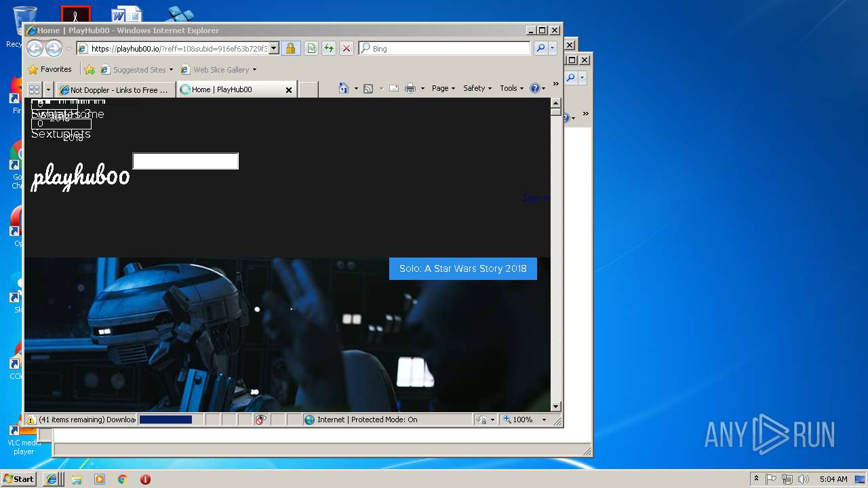
Task: Click the page scrollbar up arrow
Action: click(x=556, y=104)
